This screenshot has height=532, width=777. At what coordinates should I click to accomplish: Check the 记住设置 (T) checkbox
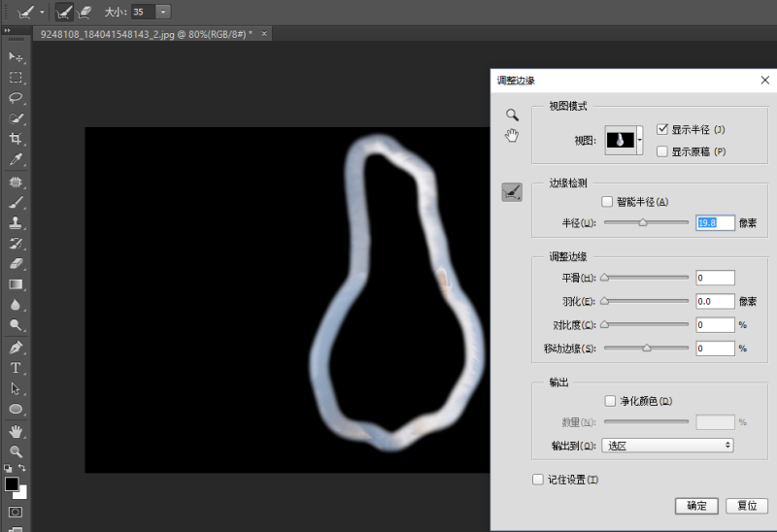[x=538, y=480]
